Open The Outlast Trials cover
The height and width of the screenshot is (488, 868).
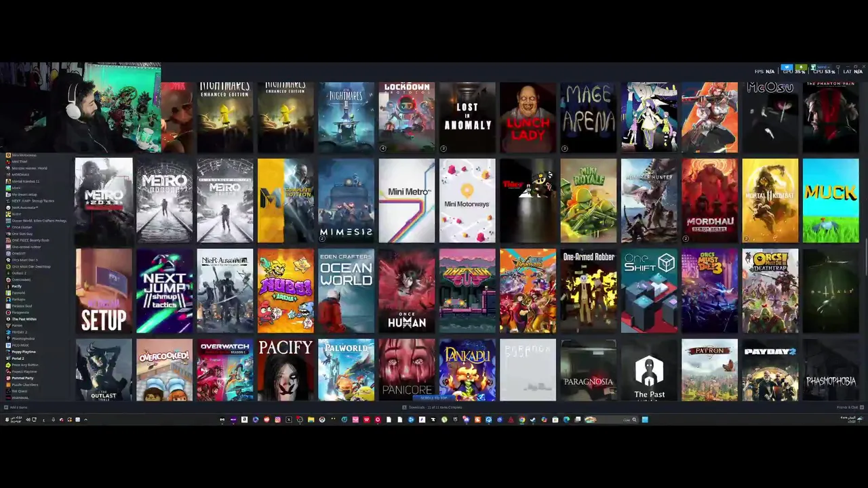pyautogui.click(x=104, y=370)
